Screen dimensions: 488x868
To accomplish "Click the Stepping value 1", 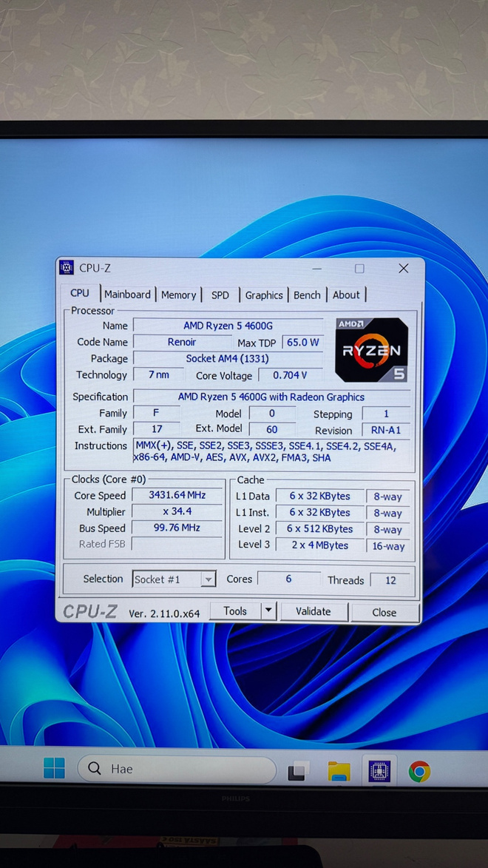I will point(386,414).
